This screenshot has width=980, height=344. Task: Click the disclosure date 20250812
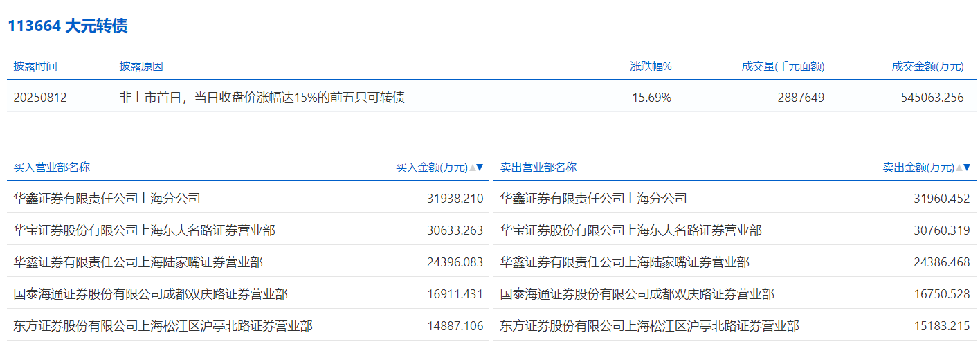click(40, 98)
